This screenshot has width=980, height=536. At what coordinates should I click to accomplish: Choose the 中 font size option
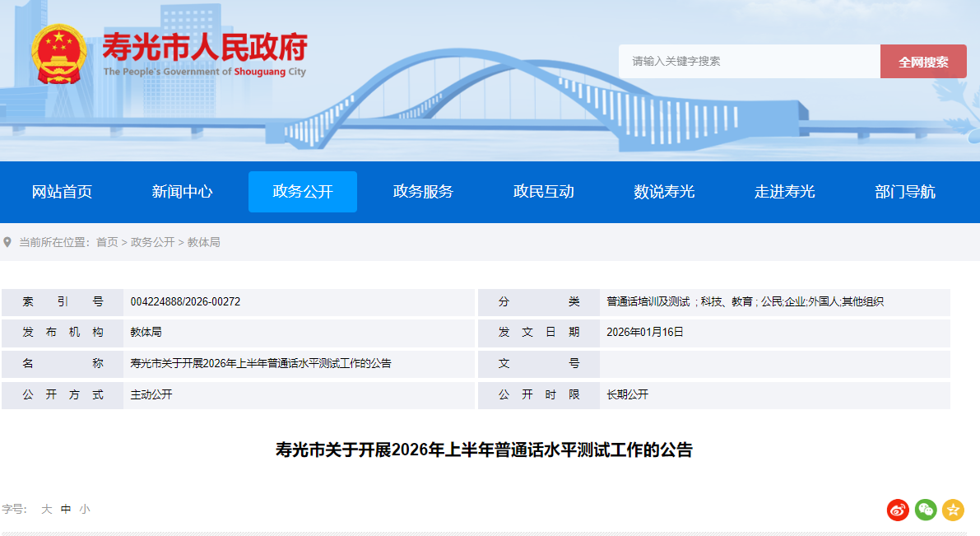tap(66, 510)
